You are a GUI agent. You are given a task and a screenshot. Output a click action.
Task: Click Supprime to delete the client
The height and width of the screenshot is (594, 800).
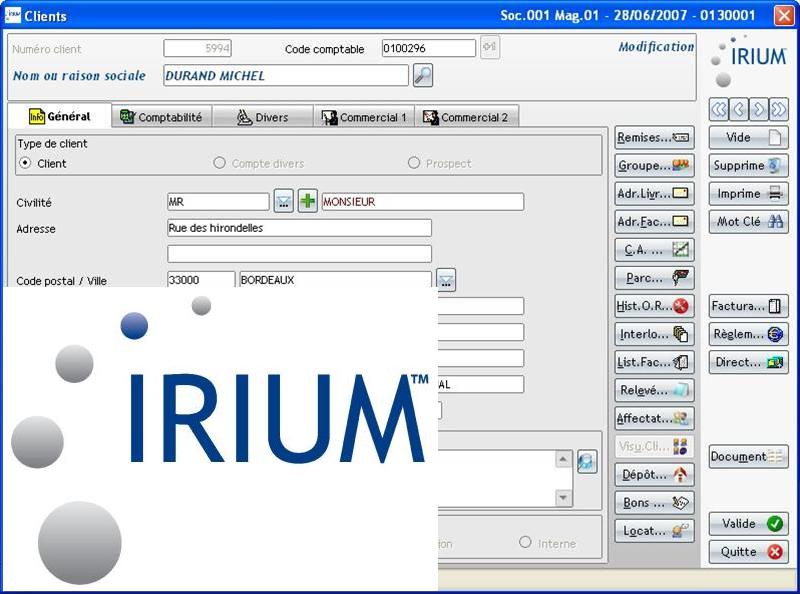point(748,165)
